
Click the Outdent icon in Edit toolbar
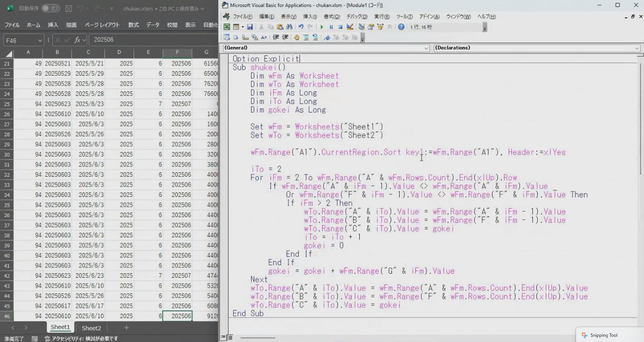[x=285, y=37]
